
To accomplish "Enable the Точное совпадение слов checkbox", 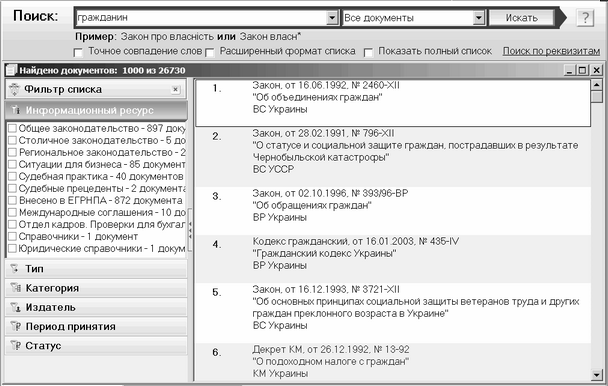I will (x=78, y=52).
